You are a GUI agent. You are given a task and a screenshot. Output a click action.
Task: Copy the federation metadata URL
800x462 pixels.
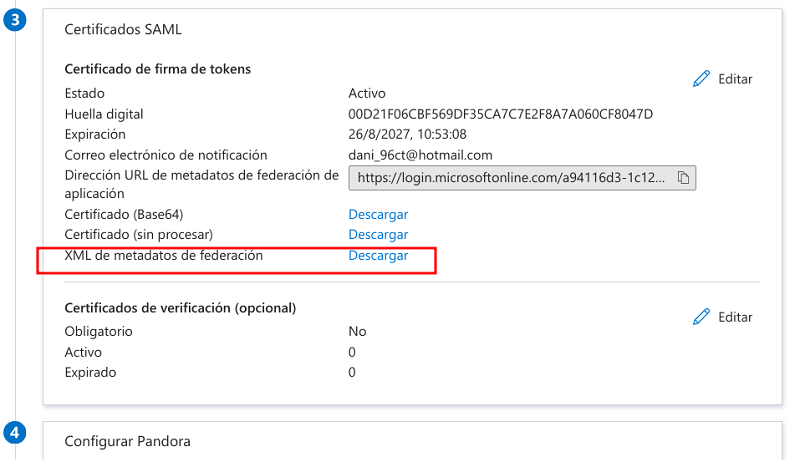[683, 177]
